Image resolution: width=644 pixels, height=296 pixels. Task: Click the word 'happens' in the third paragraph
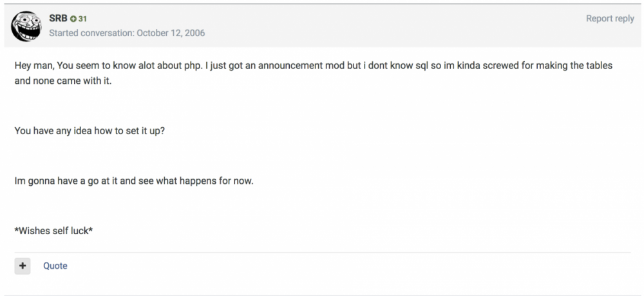coord(197,181)
